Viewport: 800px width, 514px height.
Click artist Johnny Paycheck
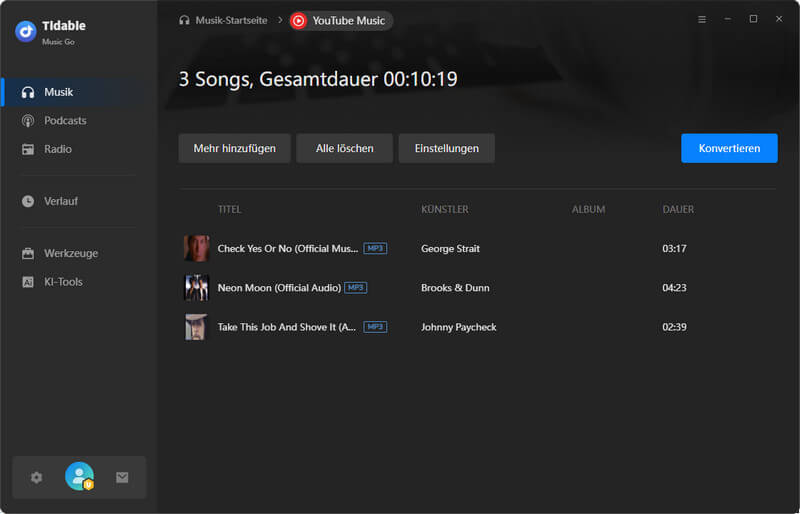pos(459,327)
